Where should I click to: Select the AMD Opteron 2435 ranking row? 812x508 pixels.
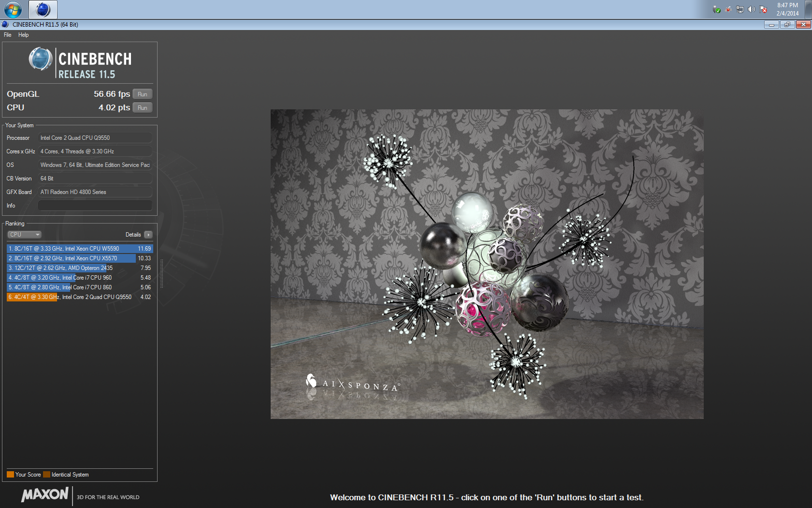[80, 268]
